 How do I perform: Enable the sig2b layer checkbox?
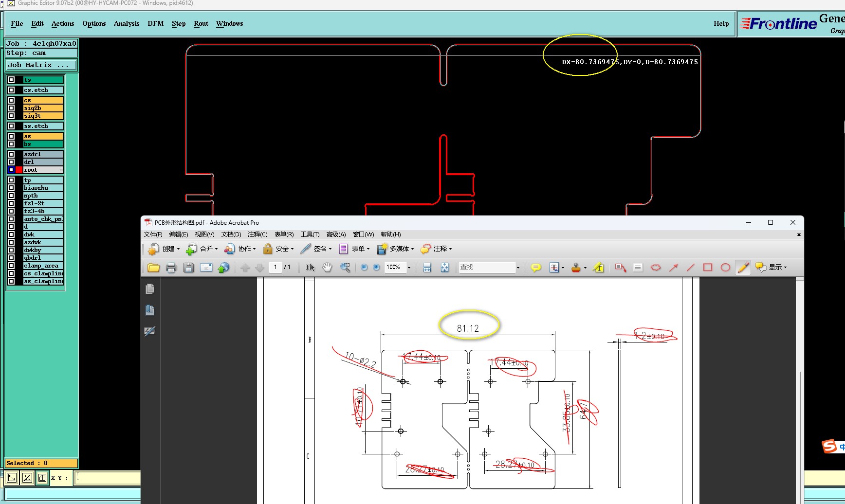point(11,108)
